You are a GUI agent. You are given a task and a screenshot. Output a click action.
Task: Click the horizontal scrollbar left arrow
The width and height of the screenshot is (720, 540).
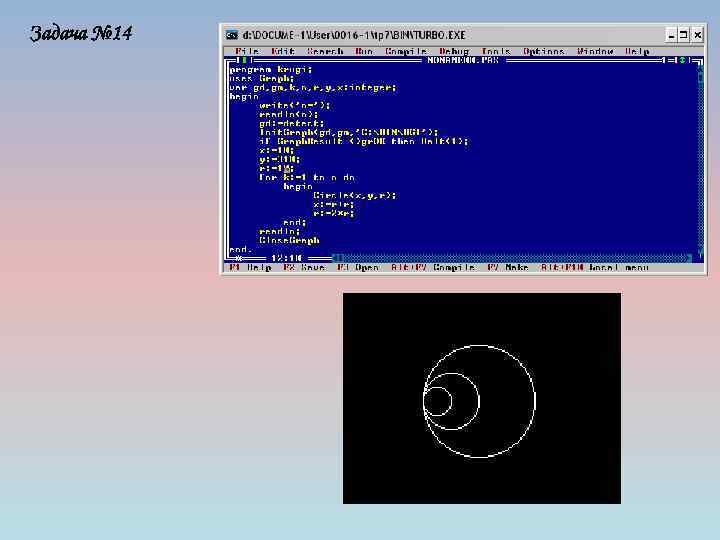[x=338, y=258]
